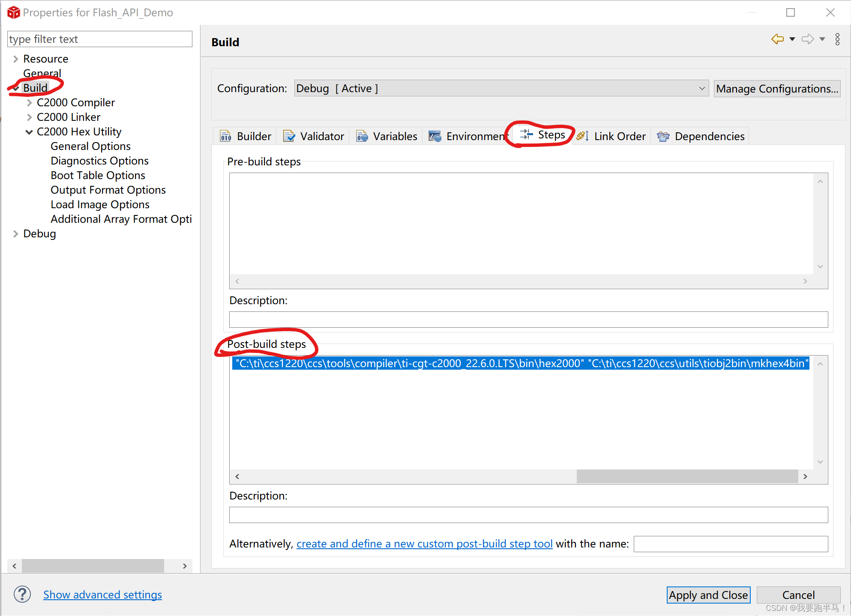Select Output Format Options in tree

point(108,190)
